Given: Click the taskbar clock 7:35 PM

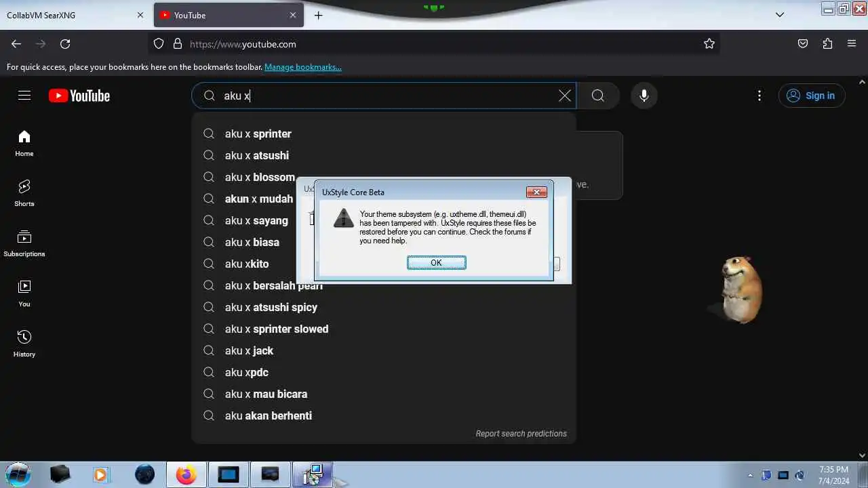Looking at the screenshot, I should pyautogui.click(x=833, y=475).
